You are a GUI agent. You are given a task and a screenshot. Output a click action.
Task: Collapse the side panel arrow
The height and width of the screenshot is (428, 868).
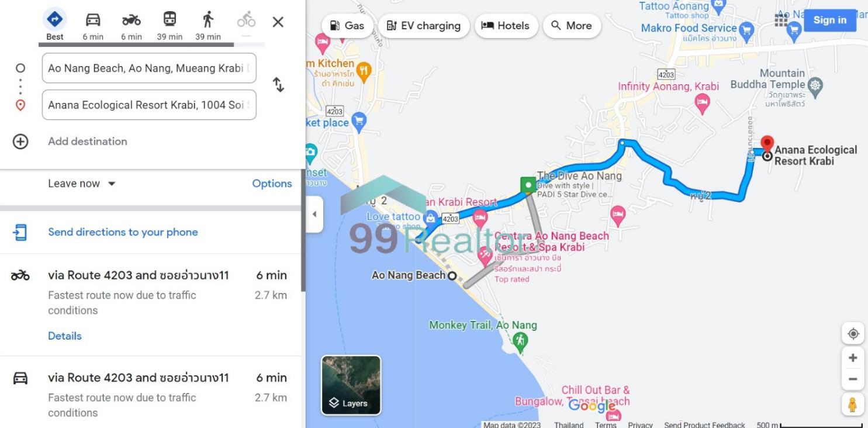[314, 214]
